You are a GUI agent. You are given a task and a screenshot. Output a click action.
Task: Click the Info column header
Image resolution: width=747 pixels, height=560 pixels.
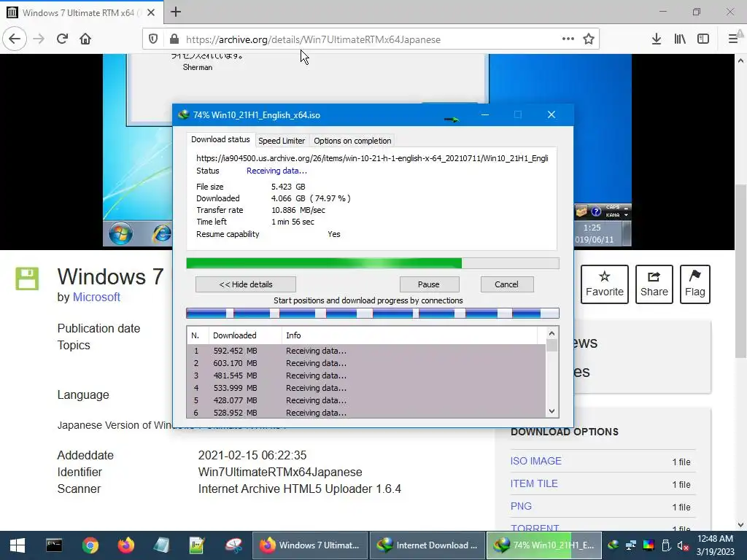[x=410, y=335]
